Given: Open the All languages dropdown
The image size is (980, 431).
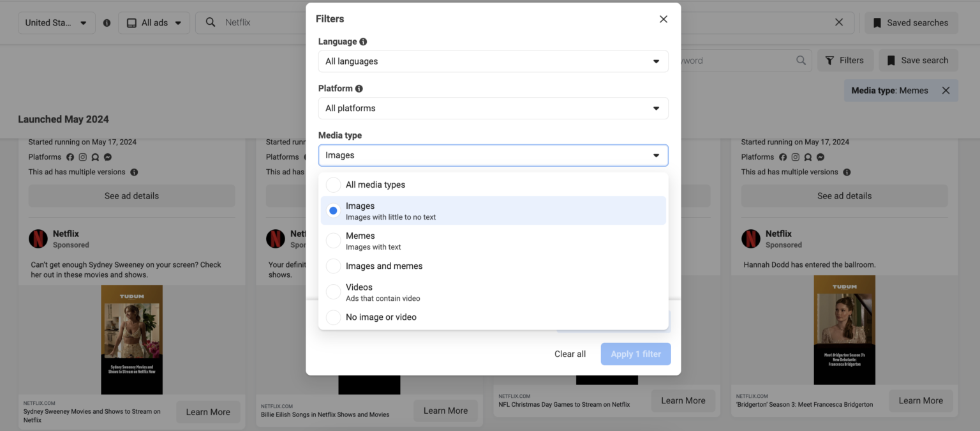Looking at the screenshot, I should (x=493, y=61).
